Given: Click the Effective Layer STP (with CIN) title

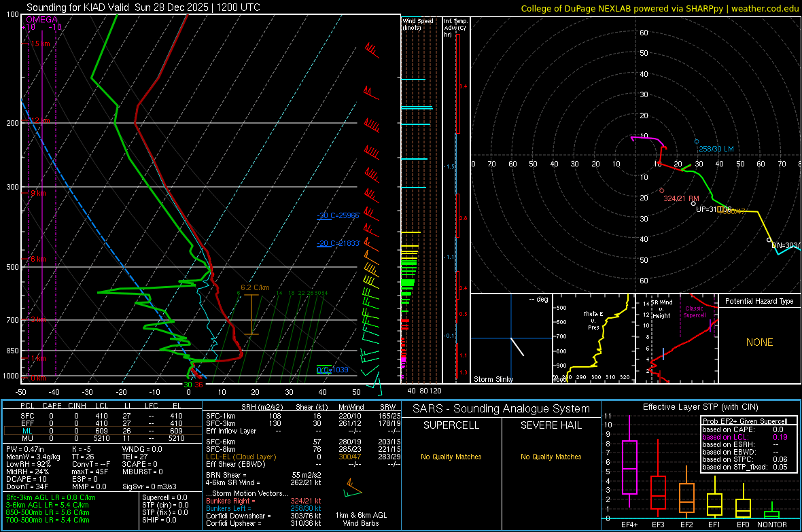Looking at the screenshot, I should (x=701, y=407).
